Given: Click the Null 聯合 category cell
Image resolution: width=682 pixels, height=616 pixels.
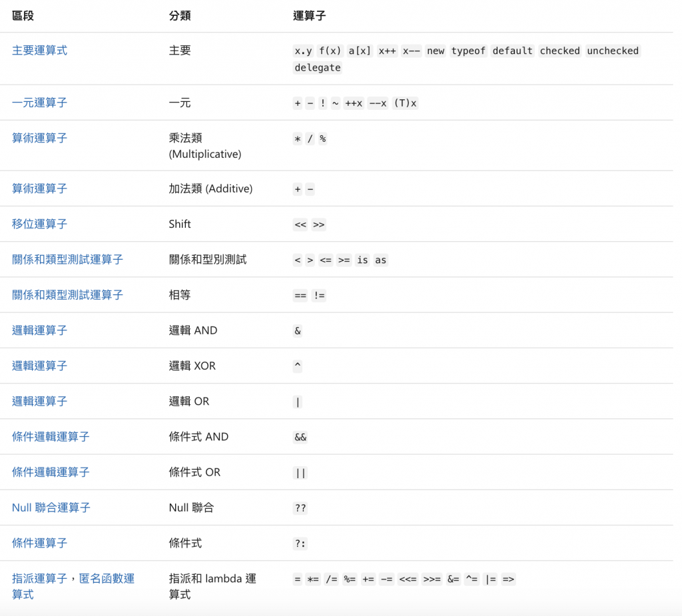Looking at the screenshot, I should (191, 507).
